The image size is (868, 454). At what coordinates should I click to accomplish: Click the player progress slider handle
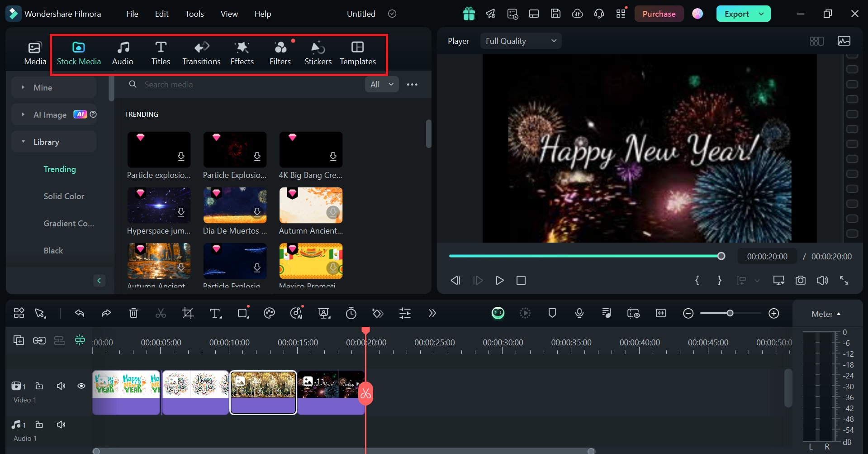point(721,256)
